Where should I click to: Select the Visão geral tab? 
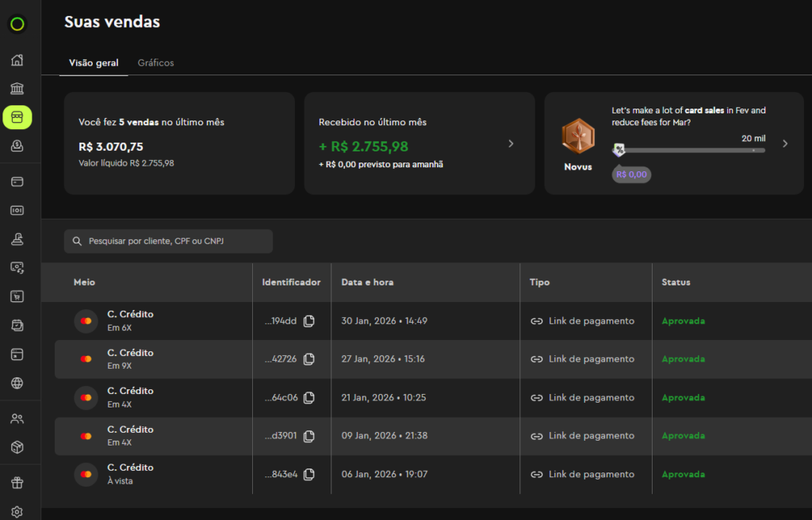(94, 63)
